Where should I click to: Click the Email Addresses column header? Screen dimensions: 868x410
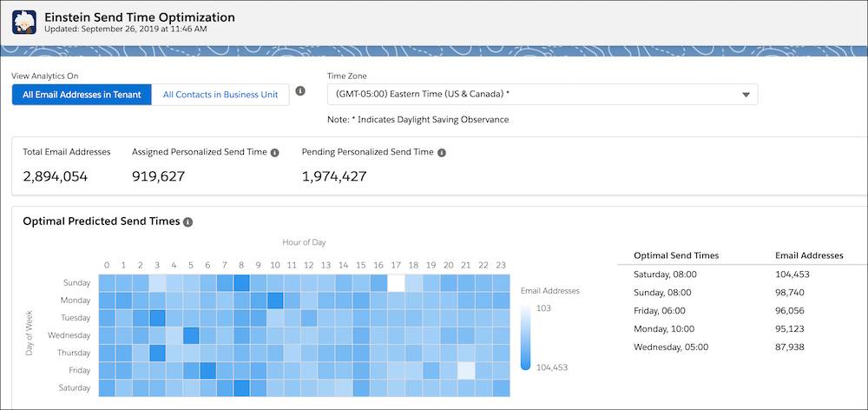coord(809,255)
